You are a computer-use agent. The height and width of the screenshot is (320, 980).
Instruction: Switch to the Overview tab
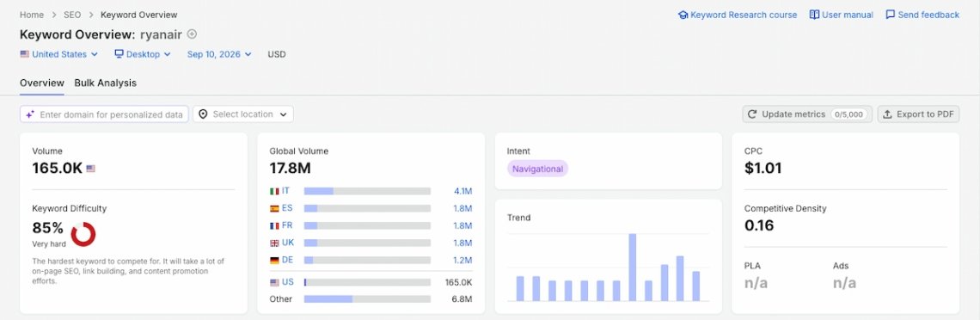42,83
